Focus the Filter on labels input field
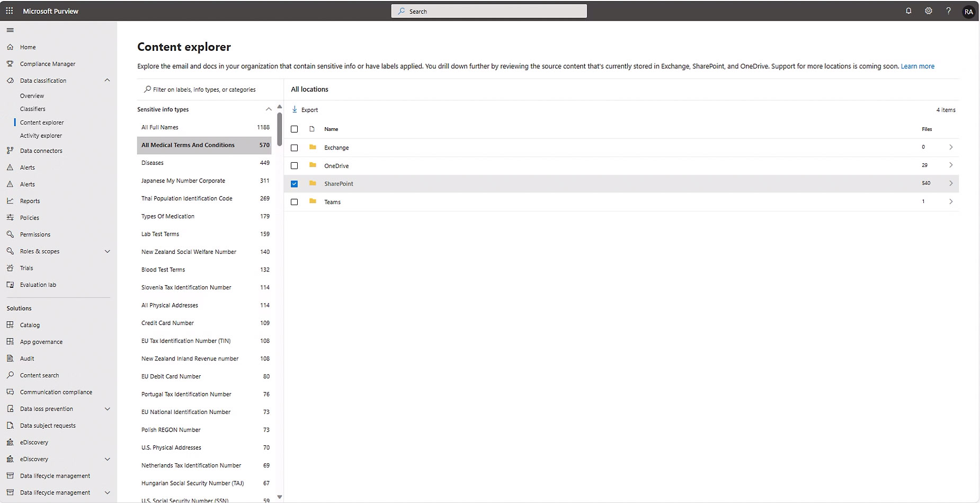 point(210,90)
